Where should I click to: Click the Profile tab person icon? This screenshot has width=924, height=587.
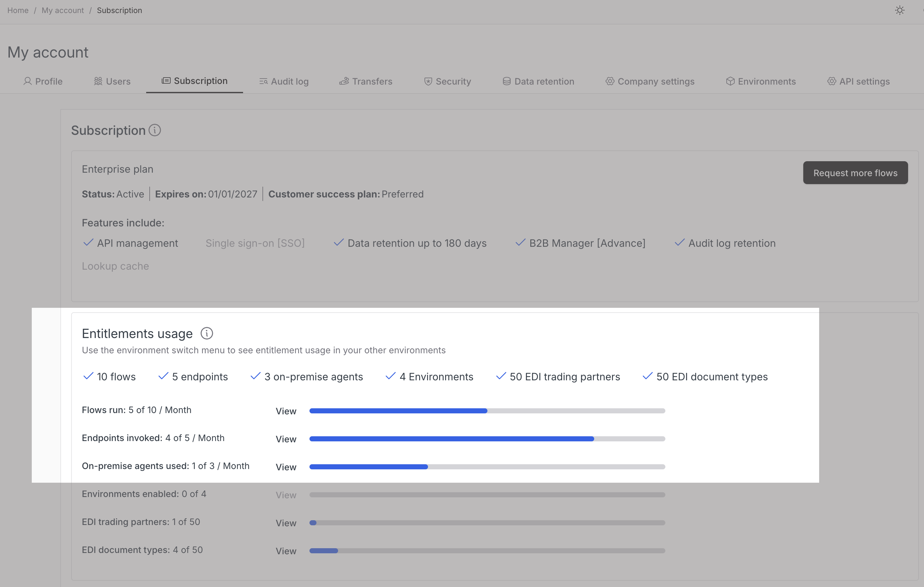tap(27, 81)
